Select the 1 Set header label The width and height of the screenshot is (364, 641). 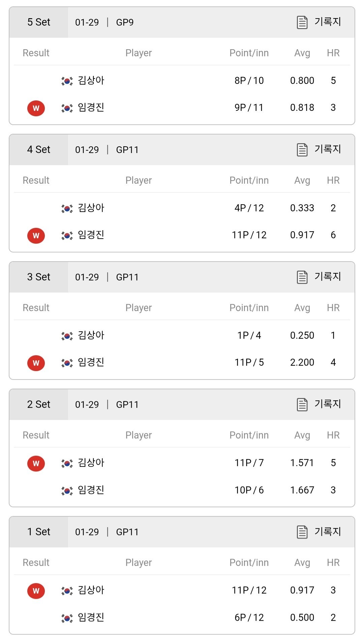(39, 532)
